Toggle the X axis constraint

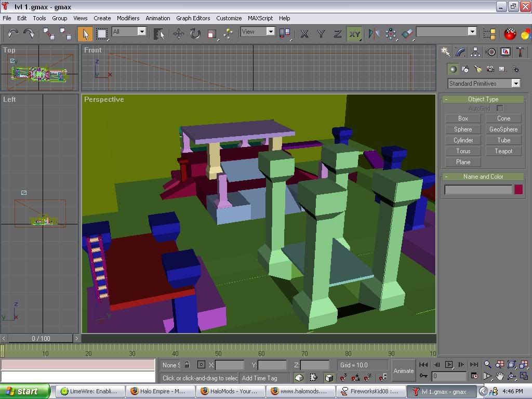304,34
